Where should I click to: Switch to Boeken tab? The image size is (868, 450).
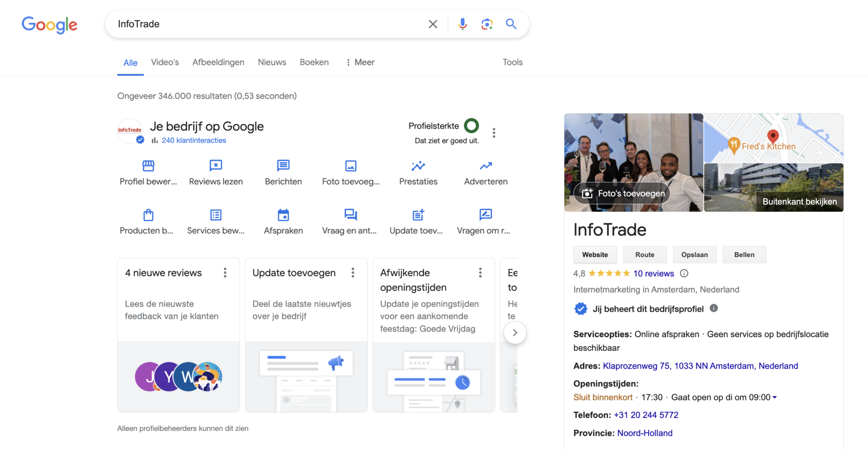pyautogui.click(x=314, y=62)
